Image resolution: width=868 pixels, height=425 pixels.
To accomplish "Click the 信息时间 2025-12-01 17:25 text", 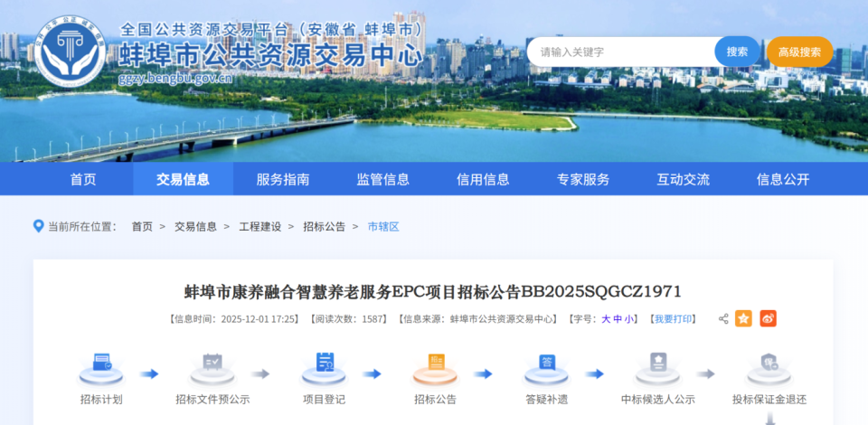I will 233,318.
